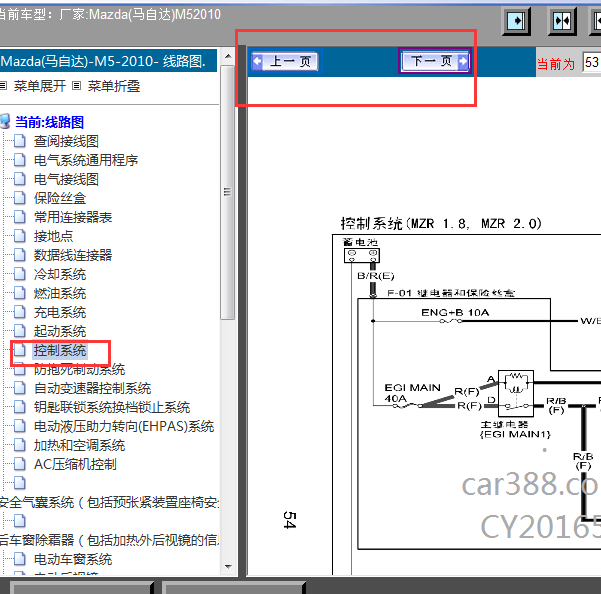Go to previous page with 上一页 button
Screen dimensions: 601x594
click(285, 61)
